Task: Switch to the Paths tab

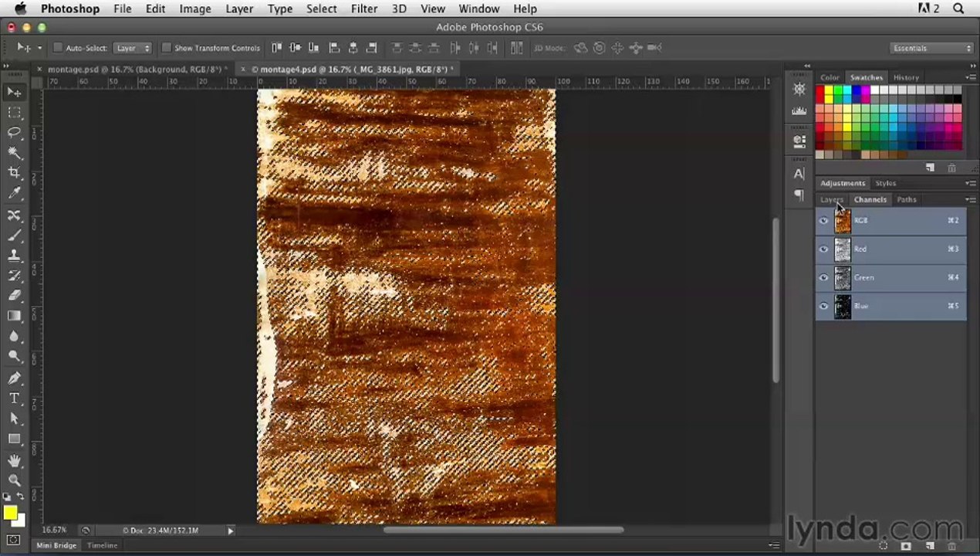Action: (907, 199)
